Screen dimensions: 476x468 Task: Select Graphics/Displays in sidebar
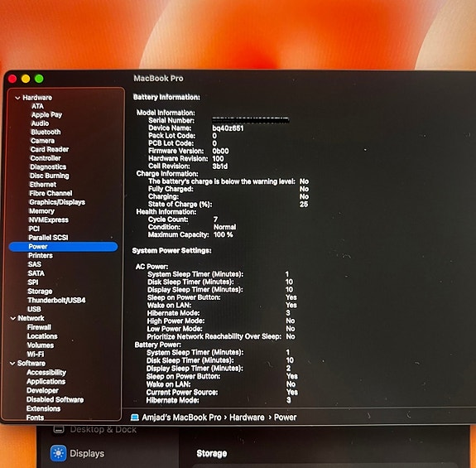[x=57, y=202]
